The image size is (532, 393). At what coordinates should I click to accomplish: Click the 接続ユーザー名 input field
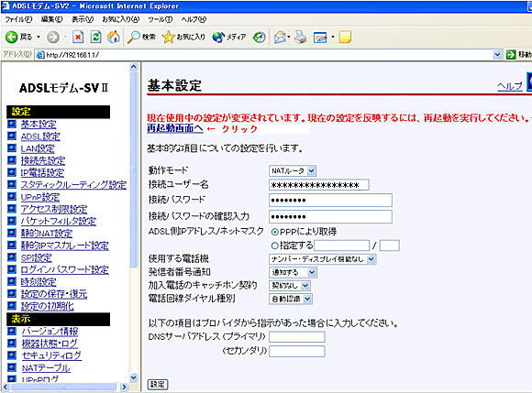(x=319, y=185)
